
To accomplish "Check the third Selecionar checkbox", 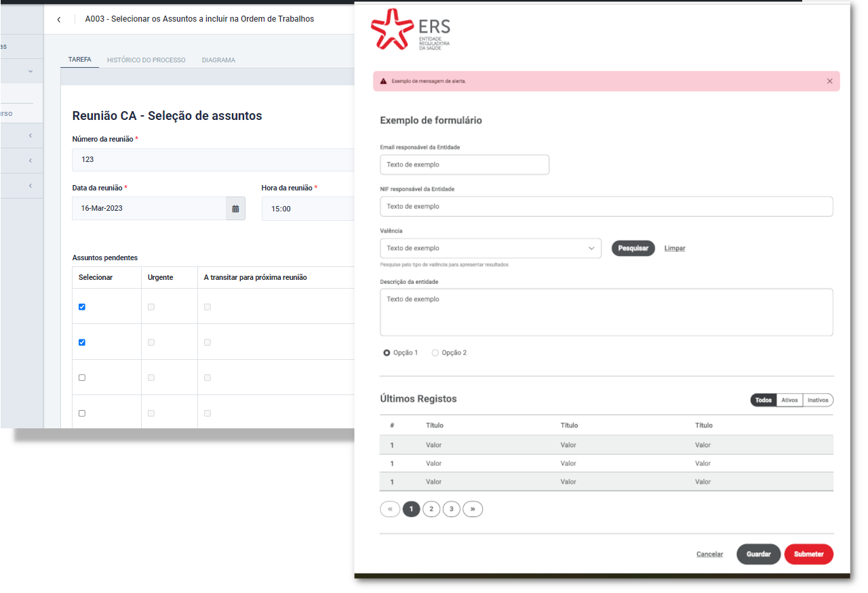I will point(82,377).
